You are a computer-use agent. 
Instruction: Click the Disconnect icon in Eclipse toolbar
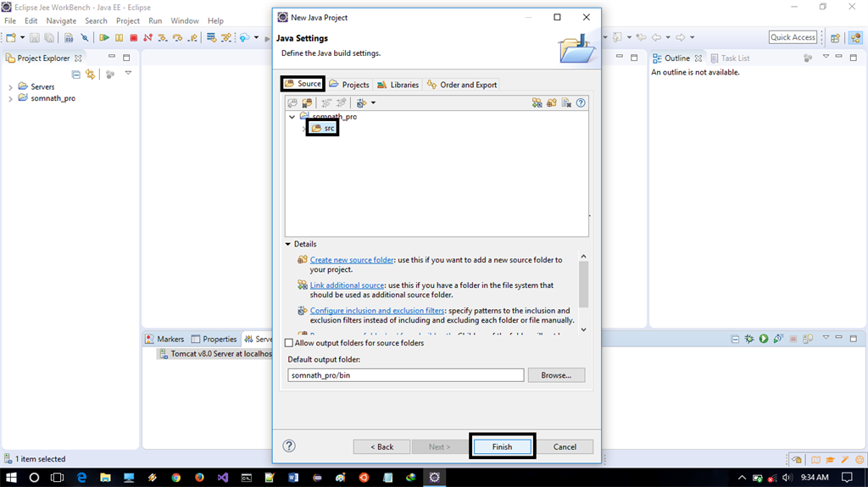[147, 37]
